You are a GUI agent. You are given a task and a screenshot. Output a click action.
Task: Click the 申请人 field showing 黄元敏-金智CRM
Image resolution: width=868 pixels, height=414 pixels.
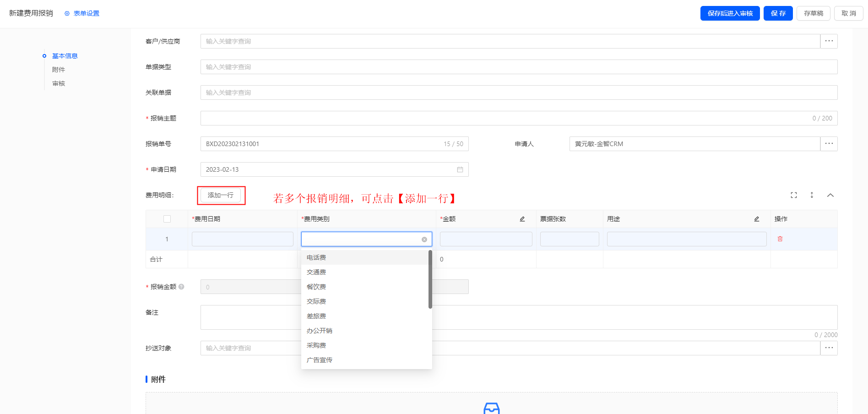694,144
